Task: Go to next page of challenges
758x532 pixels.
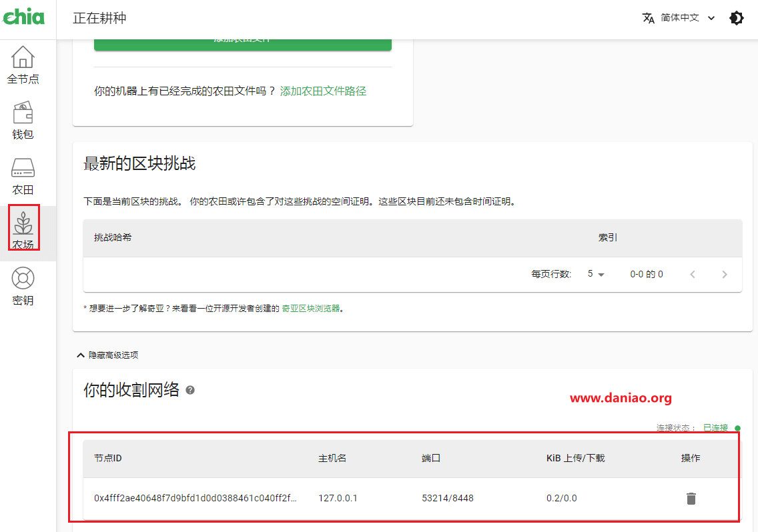Action: [724, 274]
